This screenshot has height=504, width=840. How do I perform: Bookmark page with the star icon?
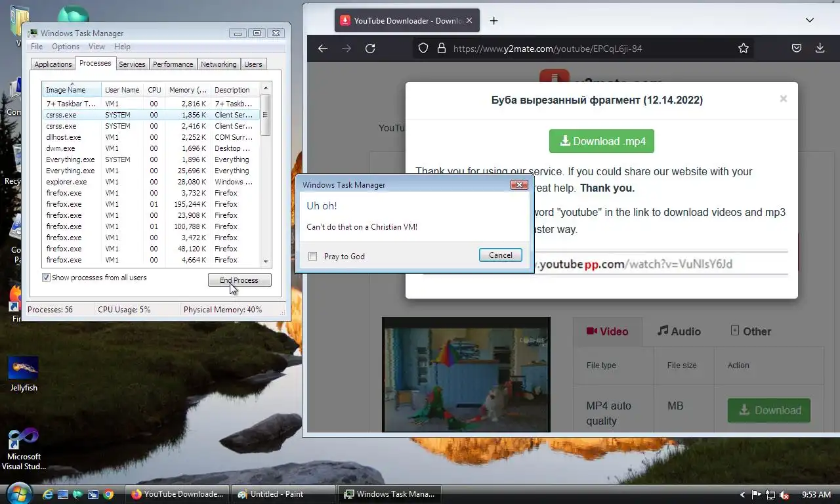point(743,49)
